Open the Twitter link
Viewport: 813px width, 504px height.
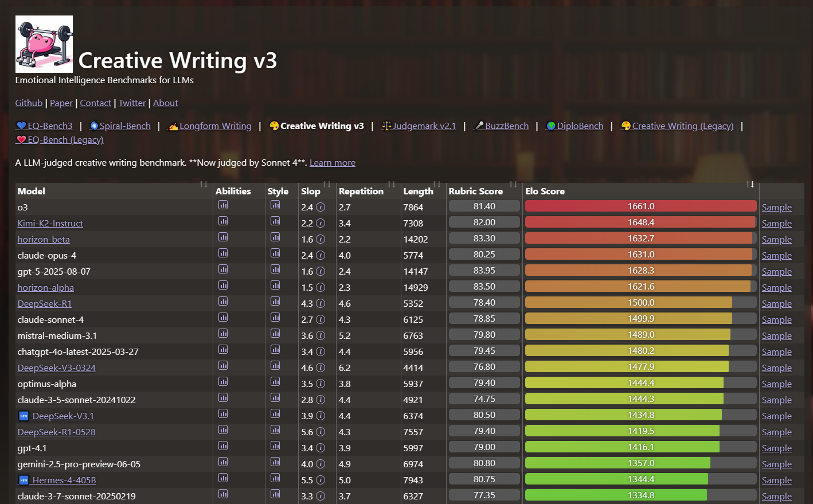(132, 103)
